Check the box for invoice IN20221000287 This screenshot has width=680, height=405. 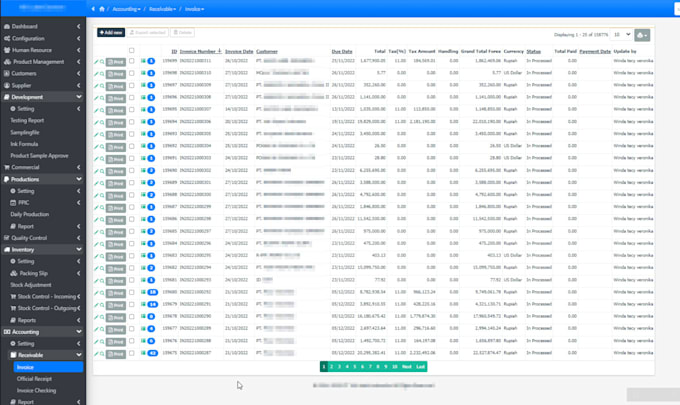(131, 353)
